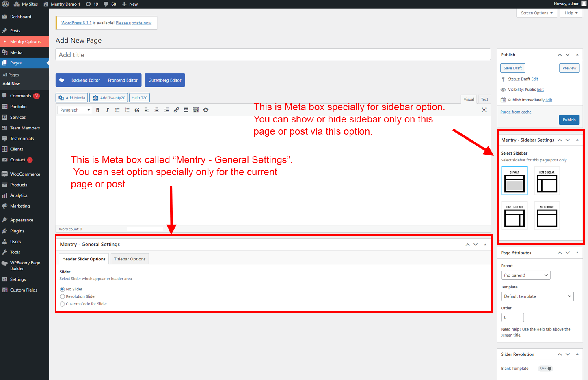588x380 pixels.
Task: Toggle bold formatting in editor toolbar
Action: [98, 110]
